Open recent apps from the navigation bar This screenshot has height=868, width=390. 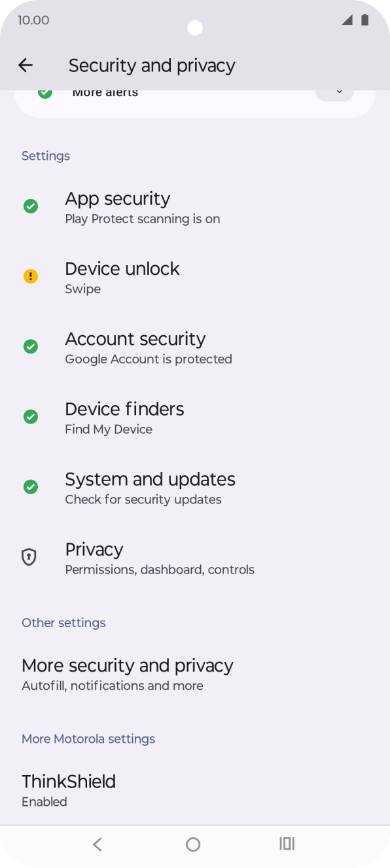coord(287,844)
